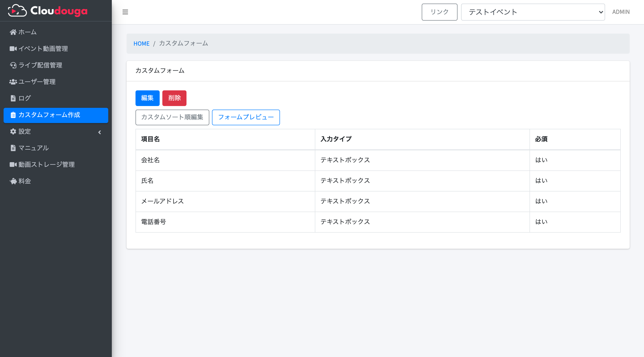The image size is (644, 357).
Task: Follow the HOME breadcrumb link
Action: coord(141,43)
